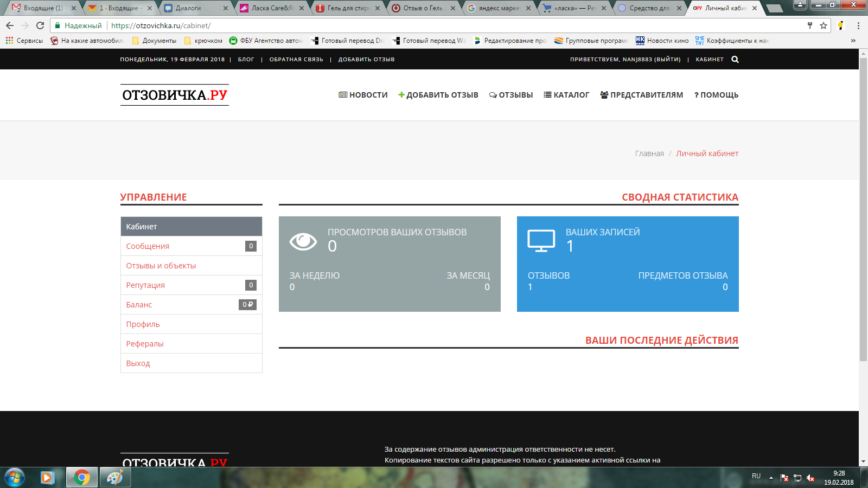Image resolution: width=868 pixels, height=488 pixels.
Task: Open the Chrome menu three-dots icon
Action: tap(858, 25)
